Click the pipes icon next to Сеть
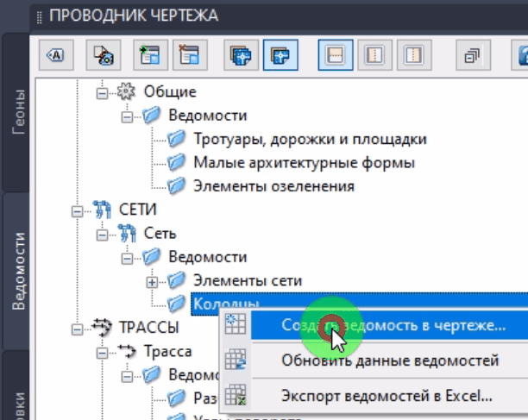This screenshot has width=528, height=420. tap(127, 233)
